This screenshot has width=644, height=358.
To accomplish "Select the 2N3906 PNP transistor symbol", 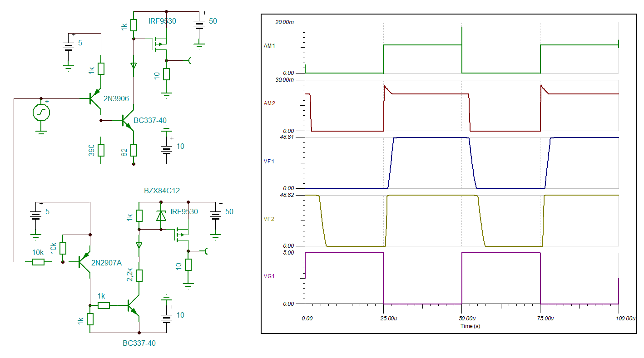I will [x=95, y=98].
